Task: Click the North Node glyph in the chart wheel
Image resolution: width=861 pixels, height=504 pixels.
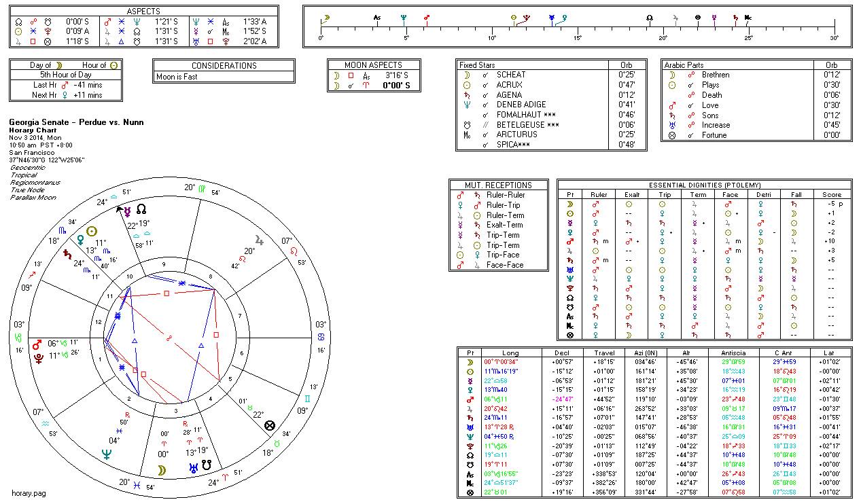Action: pos(141,209)
